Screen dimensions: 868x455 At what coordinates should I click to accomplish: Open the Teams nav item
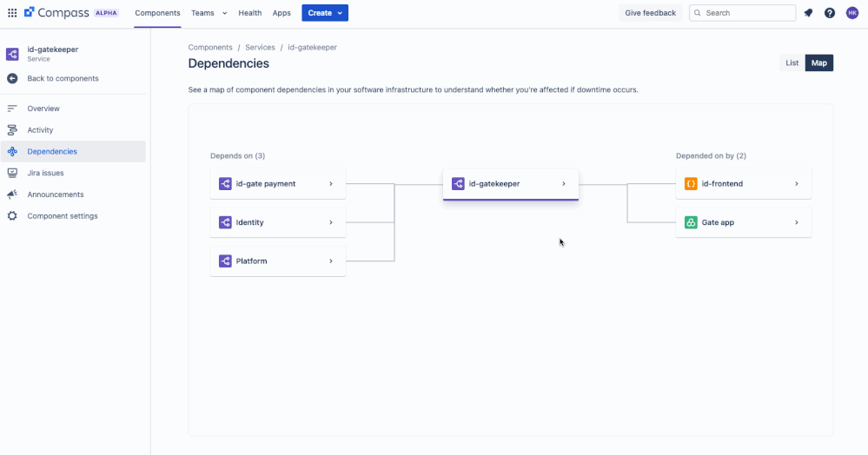coord(202,13)
